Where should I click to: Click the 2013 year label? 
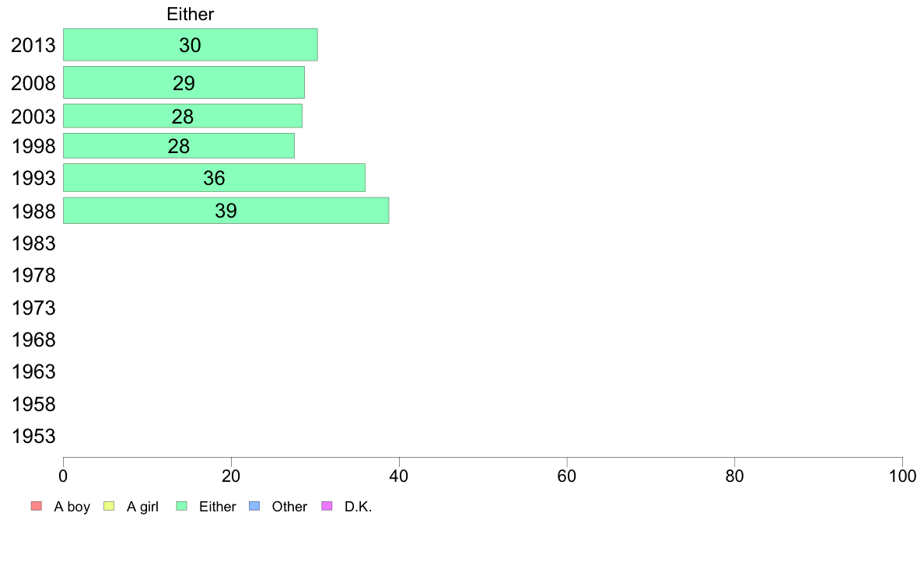[33, 45]
